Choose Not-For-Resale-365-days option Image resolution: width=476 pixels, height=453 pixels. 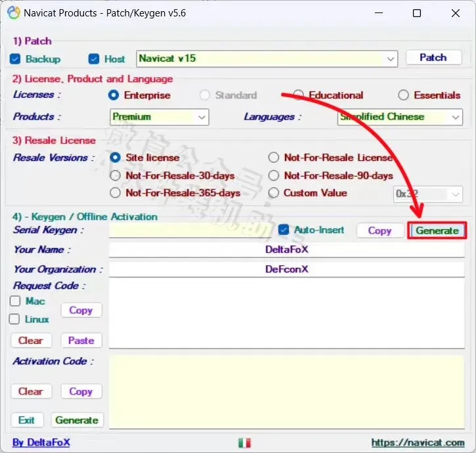coord(115,193)
